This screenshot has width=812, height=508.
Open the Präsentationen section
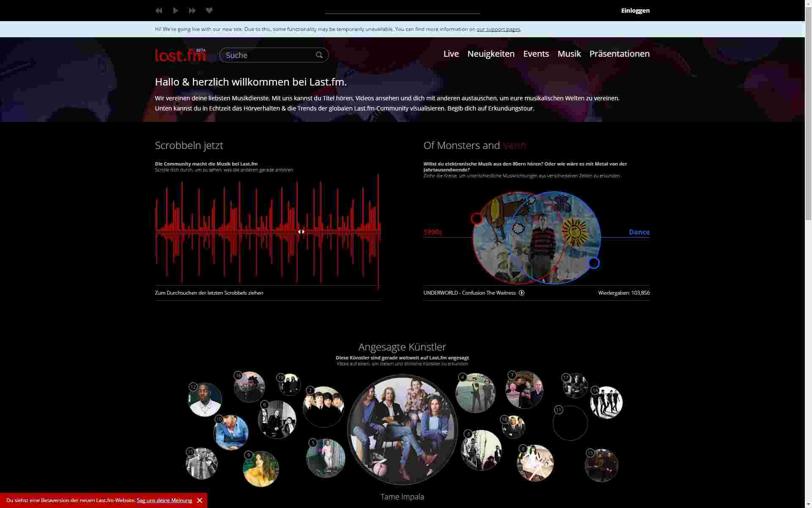coord(619,54)
